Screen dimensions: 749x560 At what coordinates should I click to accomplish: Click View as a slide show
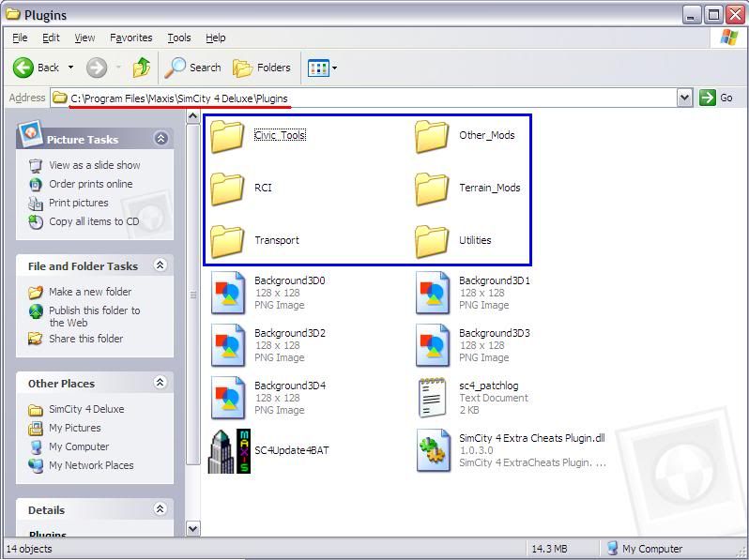click(x=95, y=165)
